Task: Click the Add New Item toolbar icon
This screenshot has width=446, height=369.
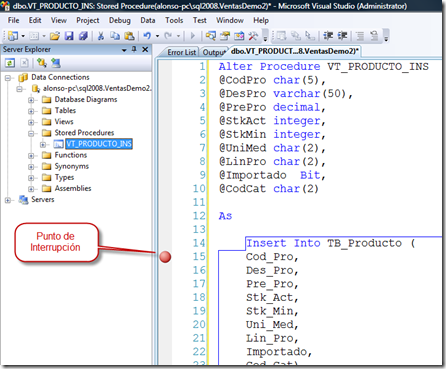Action: click(x=34, y=36)
